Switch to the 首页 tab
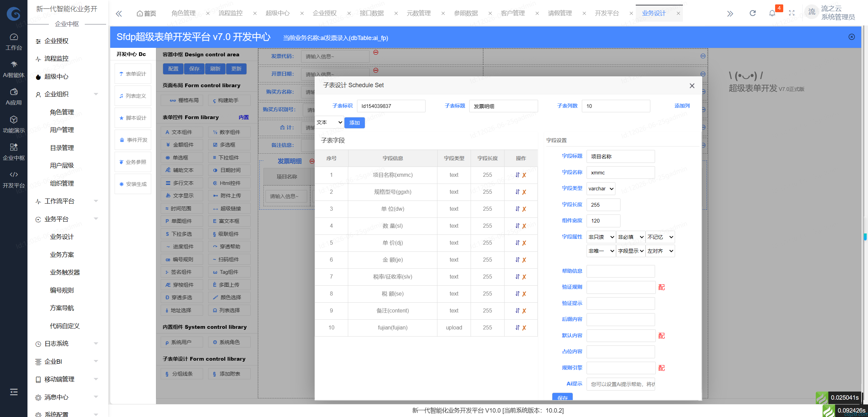 click(x=146, y=14)
